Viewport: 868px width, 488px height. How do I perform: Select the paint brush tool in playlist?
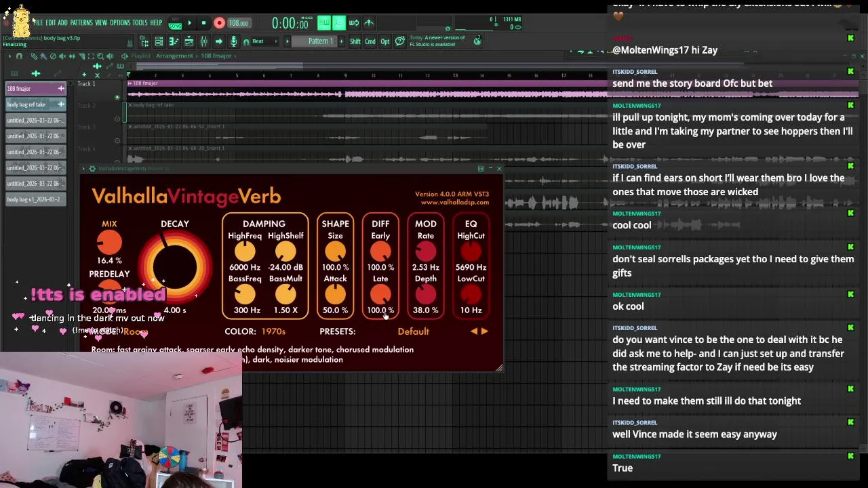[x=43, y=56]
